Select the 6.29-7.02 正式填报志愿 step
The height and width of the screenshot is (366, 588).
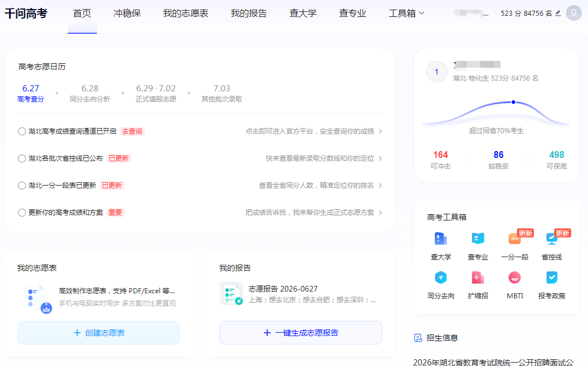(x=156, y=94)
